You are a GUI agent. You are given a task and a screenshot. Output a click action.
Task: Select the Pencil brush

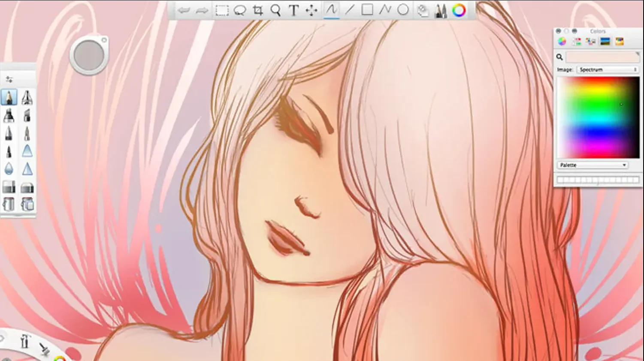(x=9, y=97)
